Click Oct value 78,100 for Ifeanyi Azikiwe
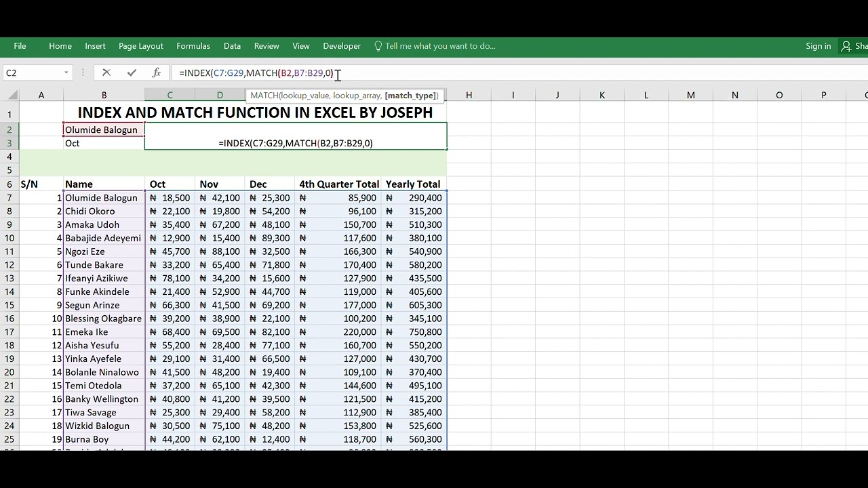 (x=170, y=279)
